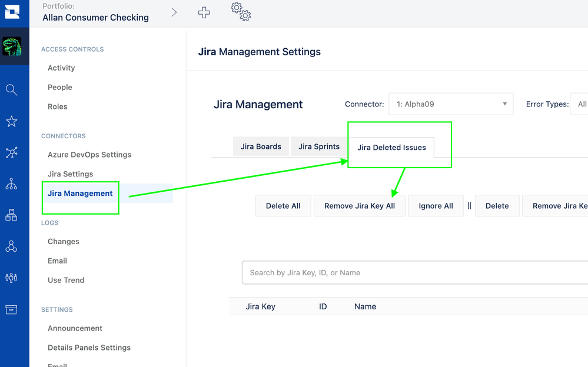Click the cut-off Remove Jira Key button
This screenshot has height=367, width=588.
pos(556,206)
